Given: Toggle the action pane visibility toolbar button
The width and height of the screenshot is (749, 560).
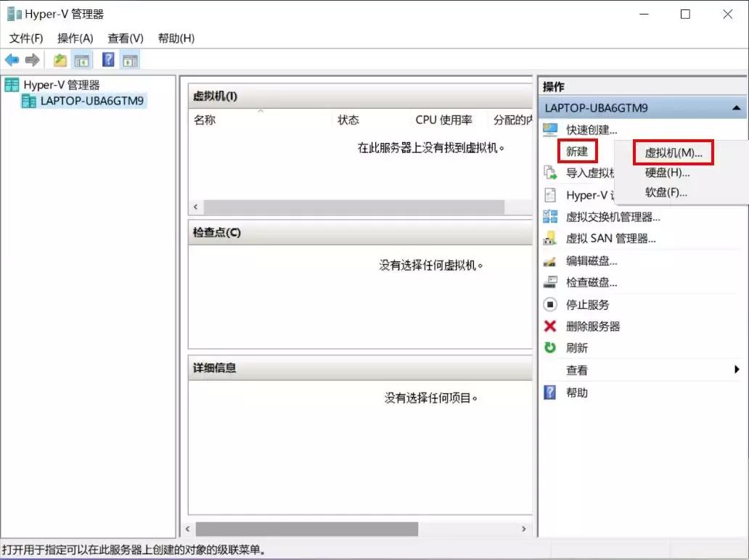Looking at the screenshot, I should [x=129, y=59].
